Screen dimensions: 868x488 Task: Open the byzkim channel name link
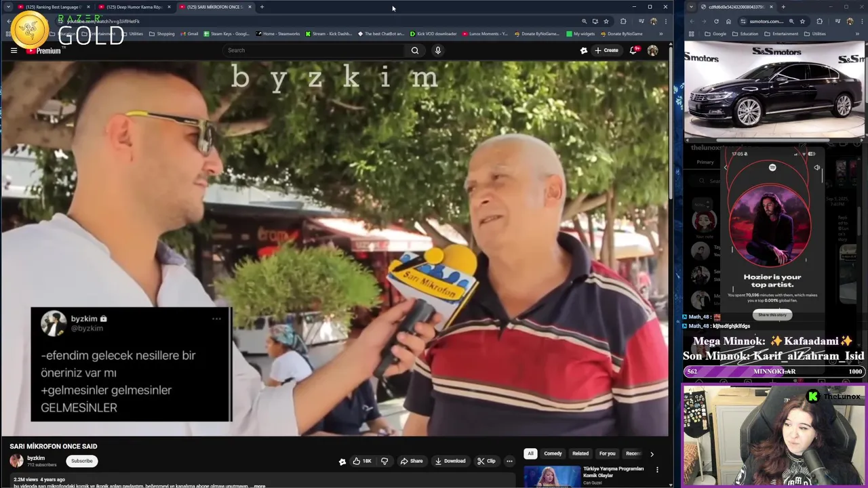[36, 458]
